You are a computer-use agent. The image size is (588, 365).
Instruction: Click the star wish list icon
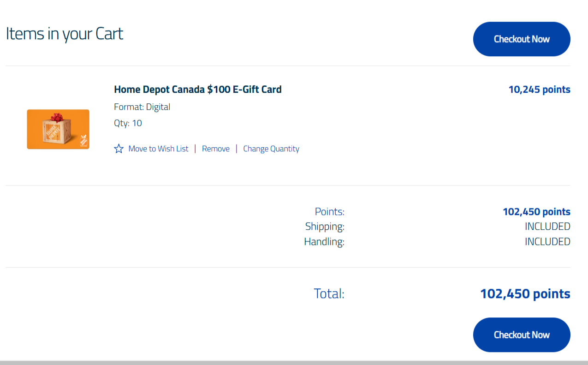tap(119, 149)
